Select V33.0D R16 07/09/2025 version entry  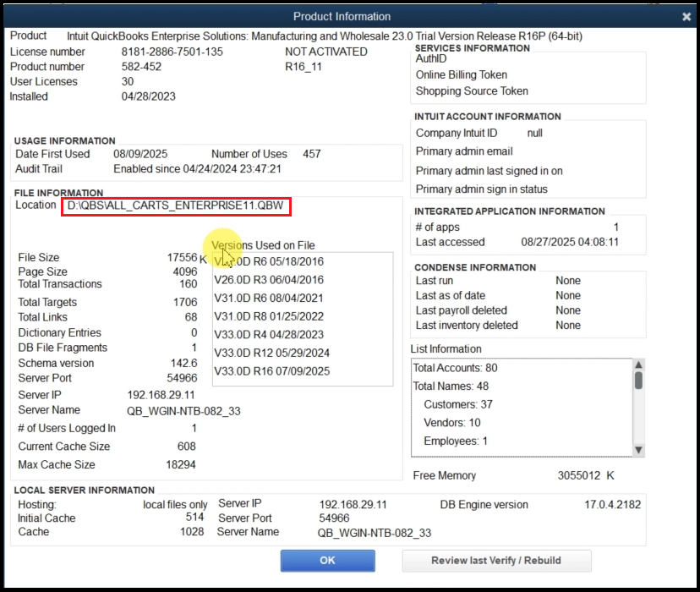272,371
